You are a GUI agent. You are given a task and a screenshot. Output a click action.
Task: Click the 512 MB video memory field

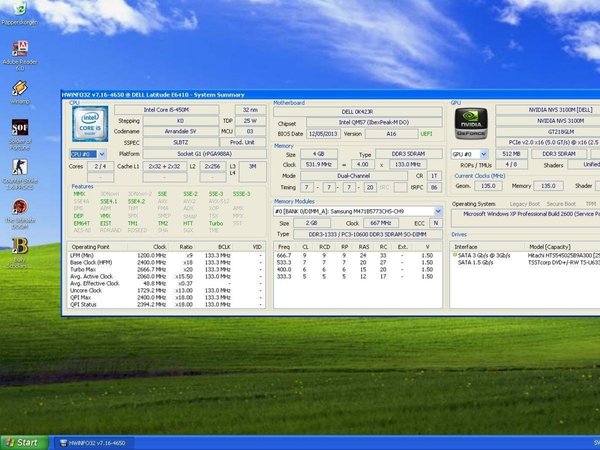511,154
